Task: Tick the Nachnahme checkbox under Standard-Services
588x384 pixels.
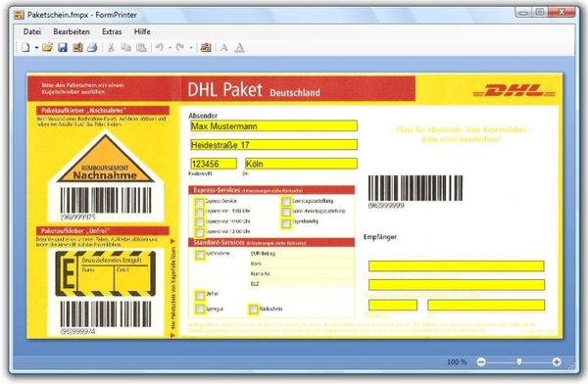Action: click(x=200, y=255)
